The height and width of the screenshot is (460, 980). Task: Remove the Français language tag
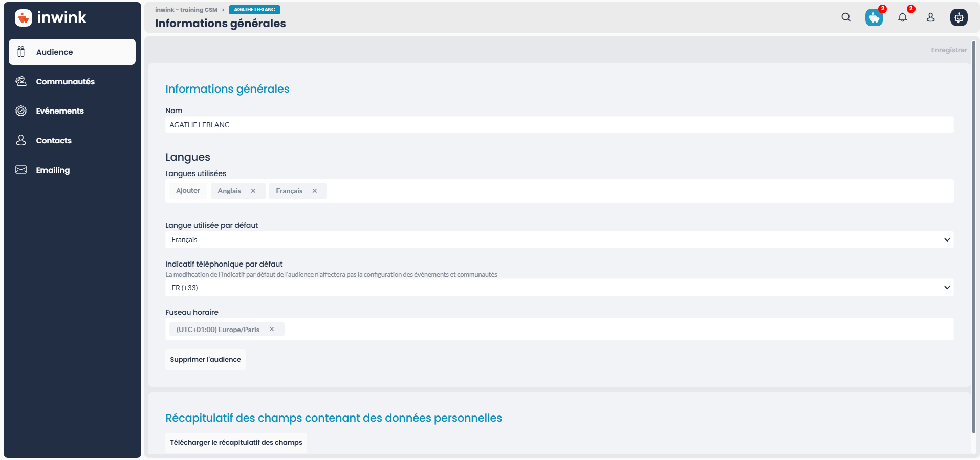(315, 191)
